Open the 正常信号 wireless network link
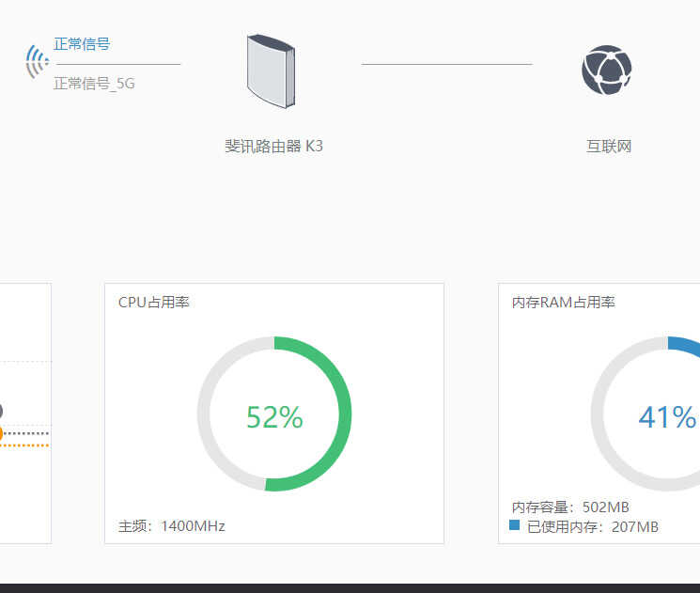Screen dimensions: 700x593 pos(82,44)
